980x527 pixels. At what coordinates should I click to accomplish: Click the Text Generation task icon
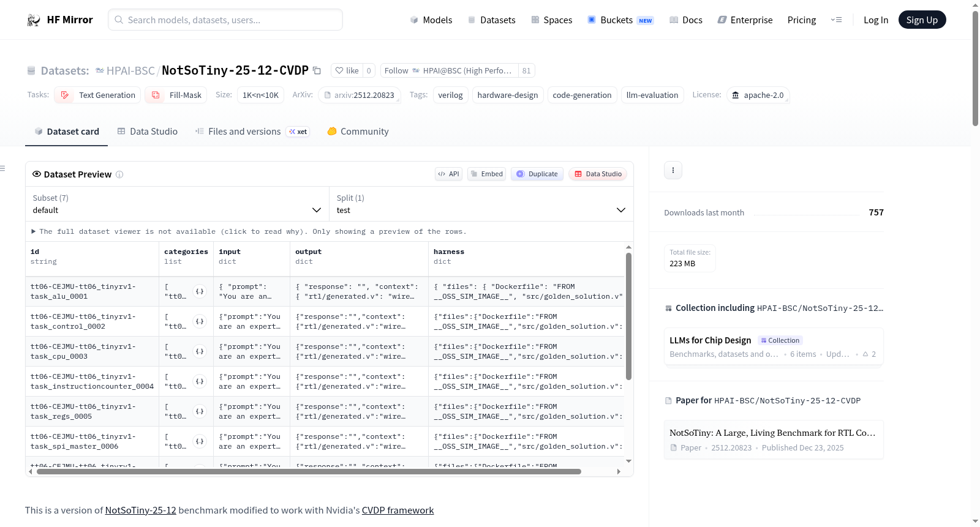point(65,95)
